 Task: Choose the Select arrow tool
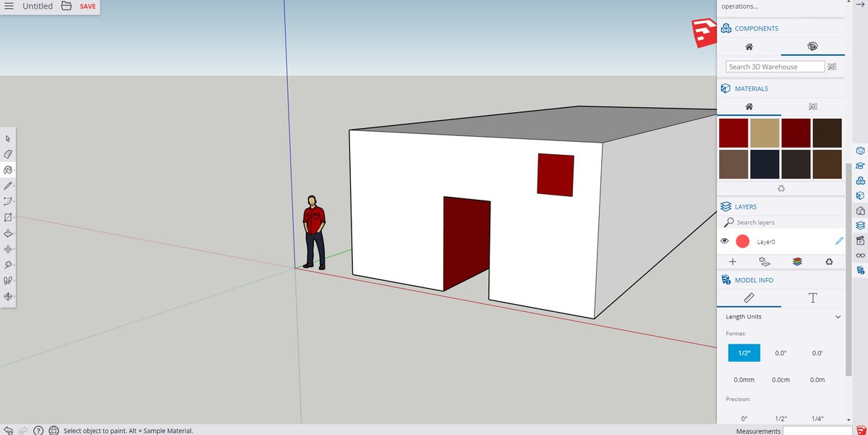point(8,138)
